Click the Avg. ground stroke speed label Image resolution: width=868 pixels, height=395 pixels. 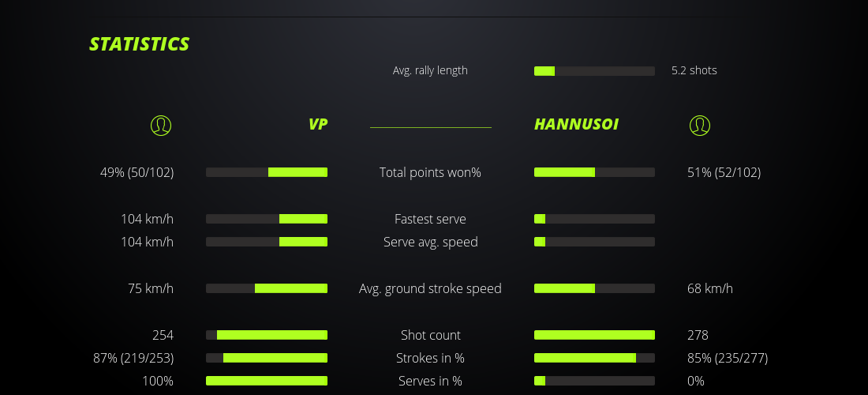[x=430, y=288]
